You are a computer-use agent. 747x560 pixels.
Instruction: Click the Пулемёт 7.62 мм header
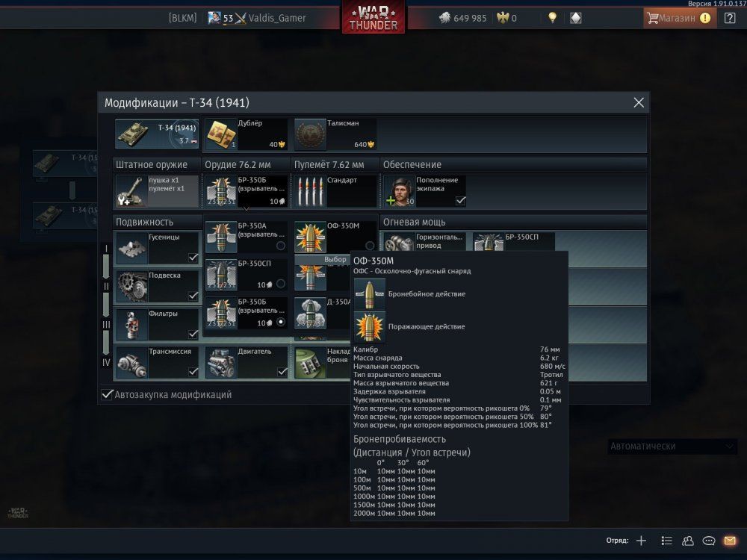point(329,165)
